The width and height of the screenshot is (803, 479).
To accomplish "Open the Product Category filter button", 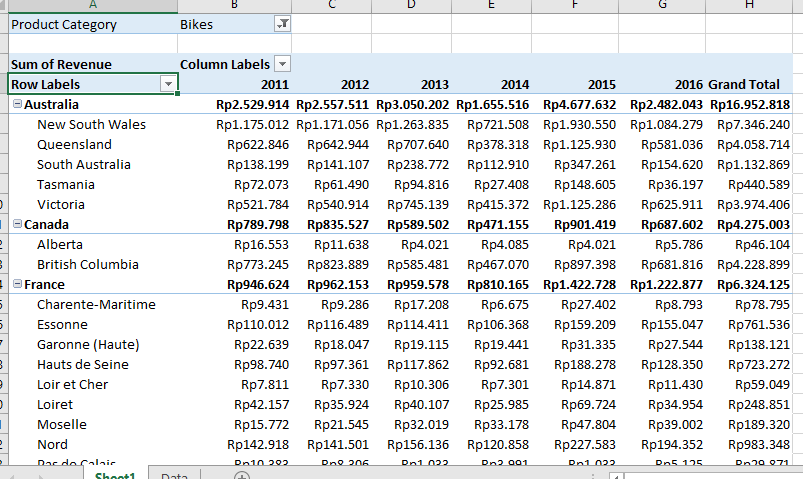I will [x=282, y=24].
